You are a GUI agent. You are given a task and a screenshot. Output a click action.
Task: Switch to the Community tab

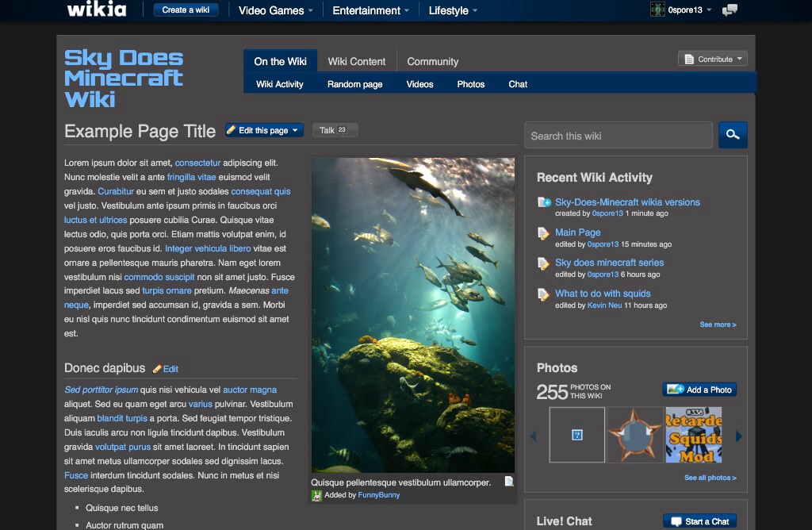[x=433, y=61]
